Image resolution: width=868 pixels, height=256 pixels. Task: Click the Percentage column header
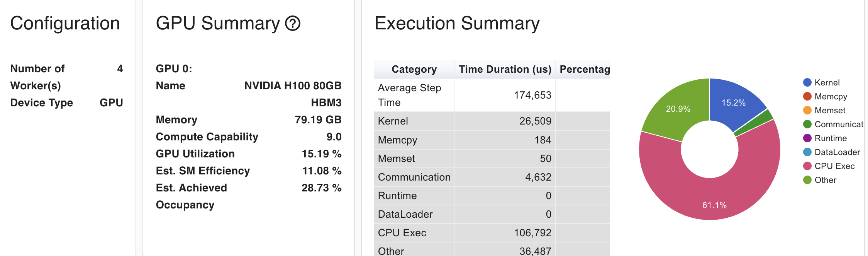pyautogui.click(x=584, y=69)
